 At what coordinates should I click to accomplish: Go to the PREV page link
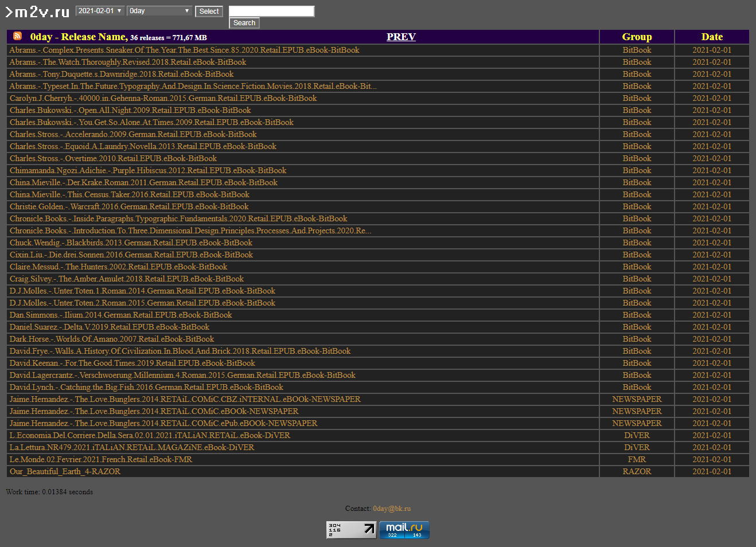401,37
